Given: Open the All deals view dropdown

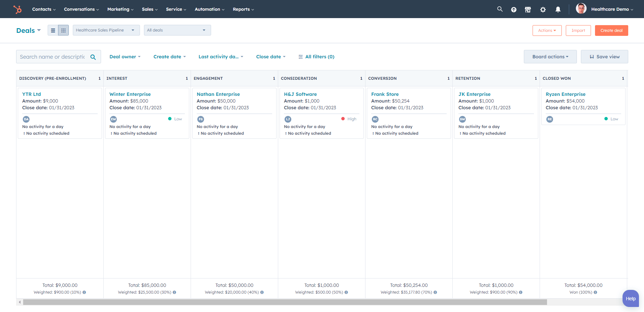Looking at the screenshot, I should click(x=177, y=30).
